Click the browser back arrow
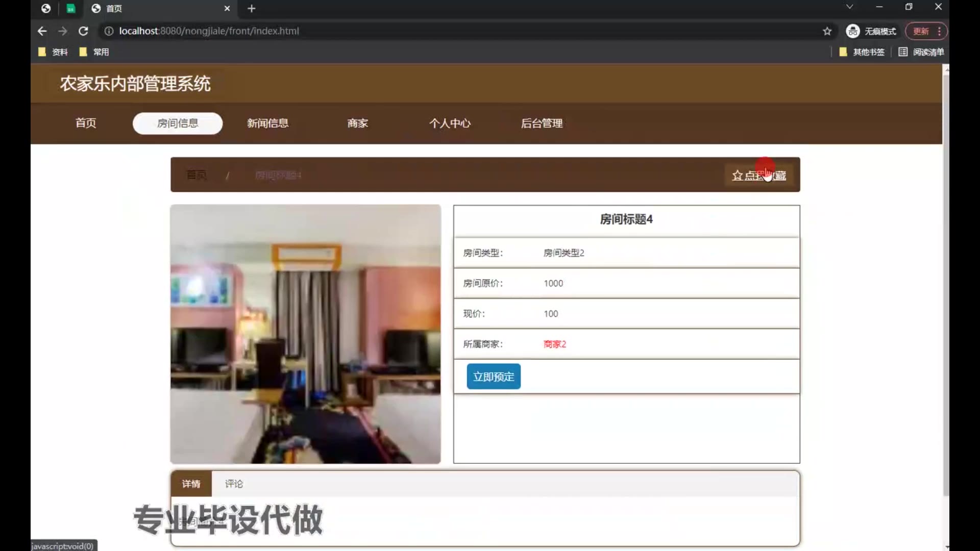Screen dimensions: 980x551 click(42, 31)
